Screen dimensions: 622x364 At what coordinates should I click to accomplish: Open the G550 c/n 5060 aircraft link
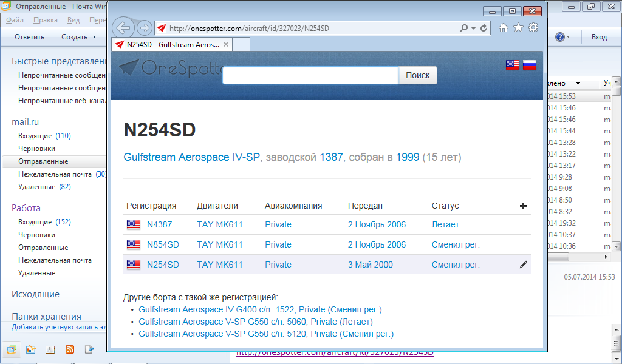[256, 322]
